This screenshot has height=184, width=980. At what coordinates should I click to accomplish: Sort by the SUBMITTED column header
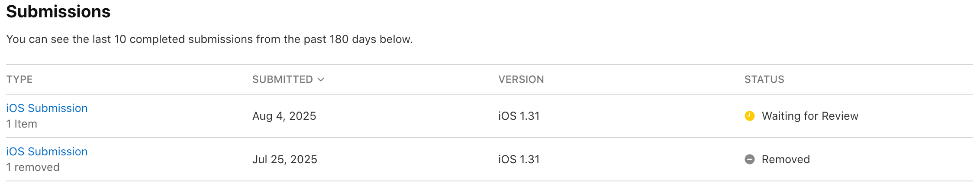(283, 79)
